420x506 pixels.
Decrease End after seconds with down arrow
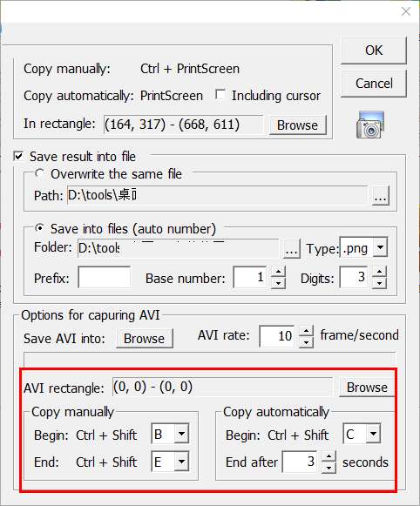pos(329,468)
